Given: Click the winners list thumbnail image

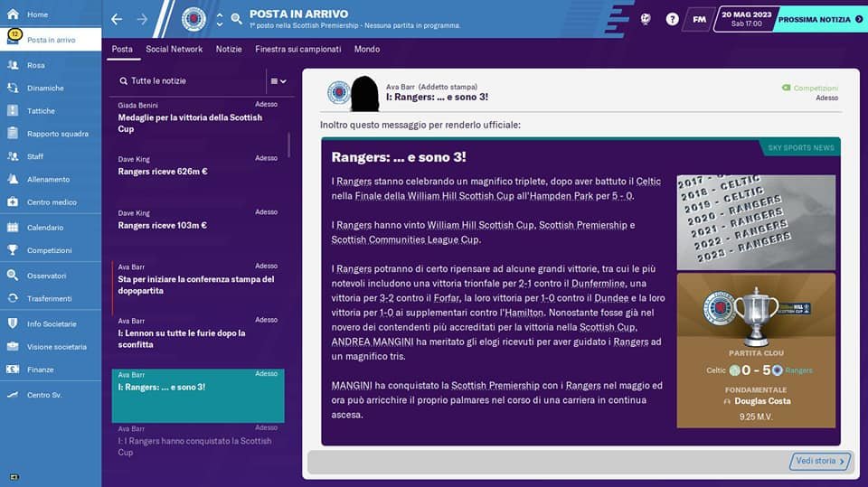Looking at the screenshot, I should [x=756, y=222].
